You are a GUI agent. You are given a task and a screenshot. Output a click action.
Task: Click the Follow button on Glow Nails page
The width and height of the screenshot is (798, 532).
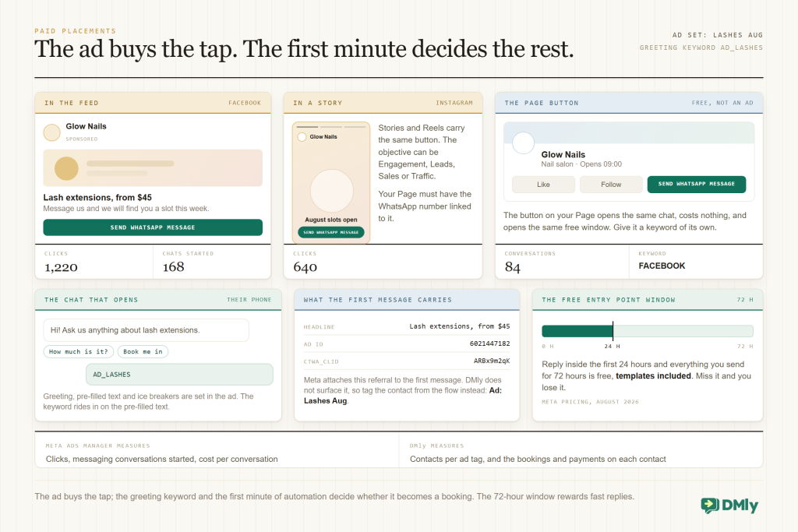click(x=611, y=185)
